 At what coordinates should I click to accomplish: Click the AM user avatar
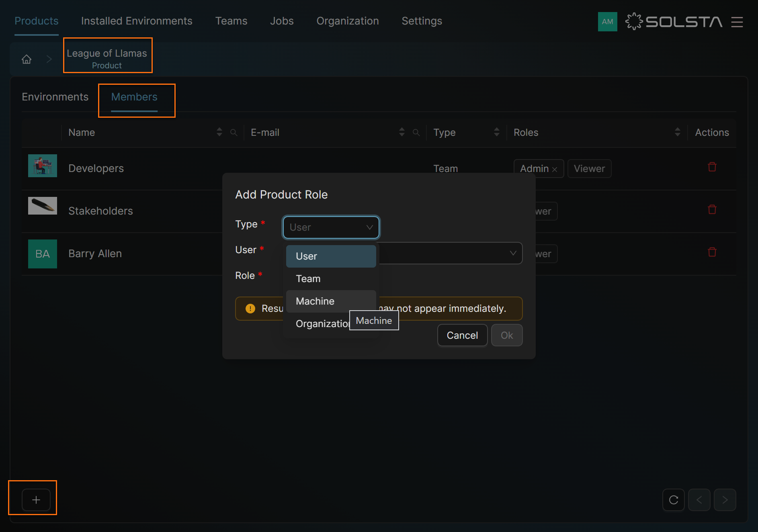coord(607,22)
